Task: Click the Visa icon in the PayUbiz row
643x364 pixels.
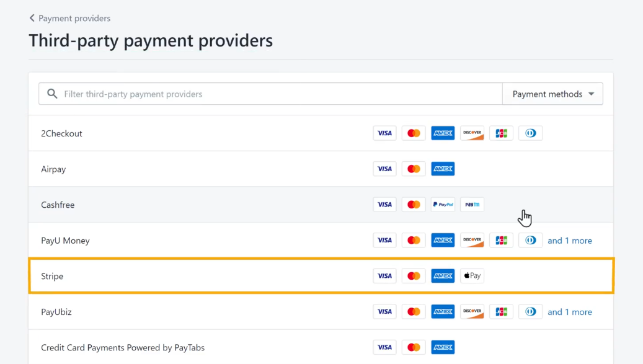Action: (384, 311)
